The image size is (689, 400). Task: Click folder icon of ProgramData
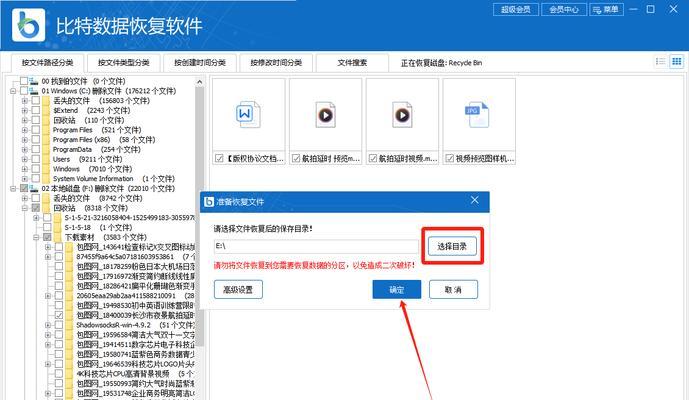(x=46, y=149)
